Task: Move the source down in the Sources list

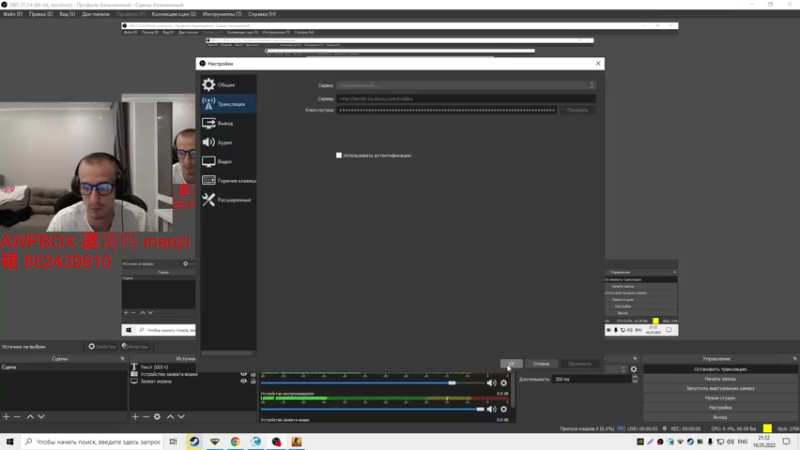Action: coord(181,417)
